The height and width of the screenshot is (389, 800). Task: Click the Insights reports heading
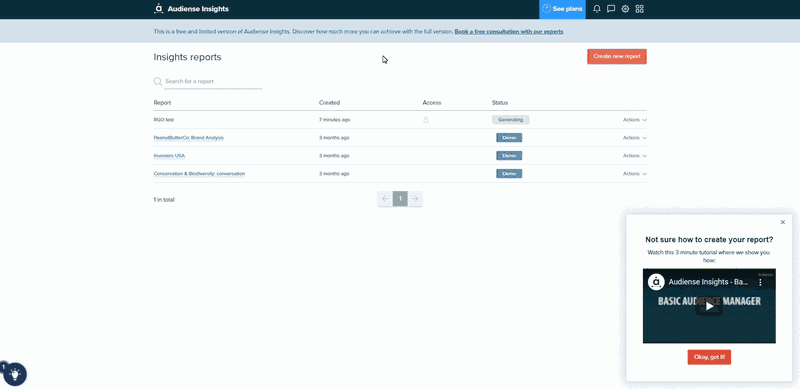coord(187,57)
